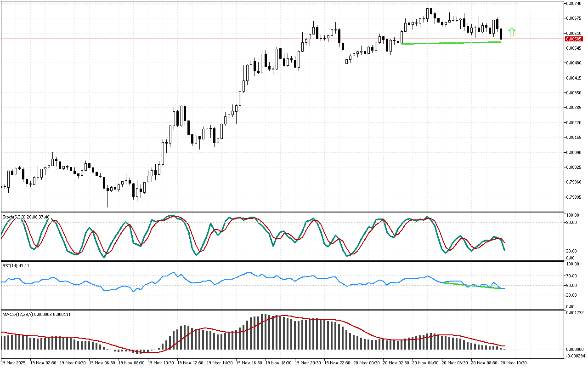Select the last bearish candle beside green arrow
The width and height of the screenshot is (588, 368).
point(502,33)
